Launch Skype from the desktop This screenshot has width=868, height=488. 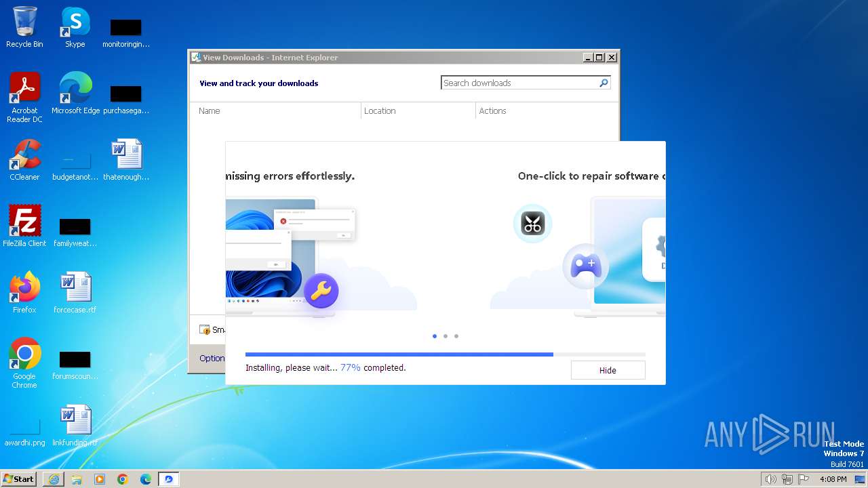(75, 27)
